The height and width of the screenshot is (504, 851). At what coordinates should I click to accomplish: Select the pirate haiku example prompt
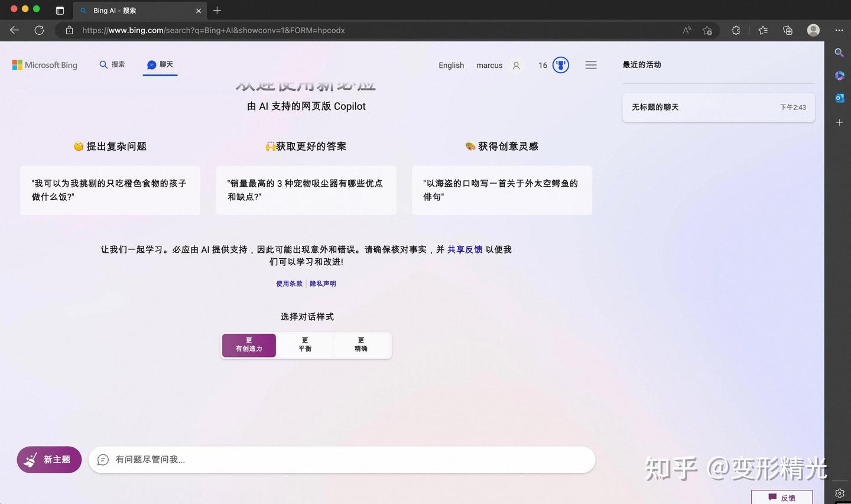pos(502,190)
